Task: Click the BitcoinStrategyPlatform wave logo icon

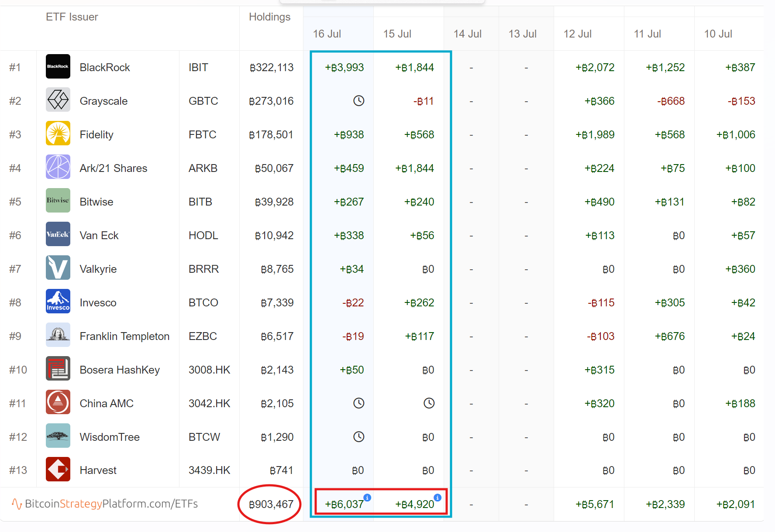Action: [x=17, y=504]
